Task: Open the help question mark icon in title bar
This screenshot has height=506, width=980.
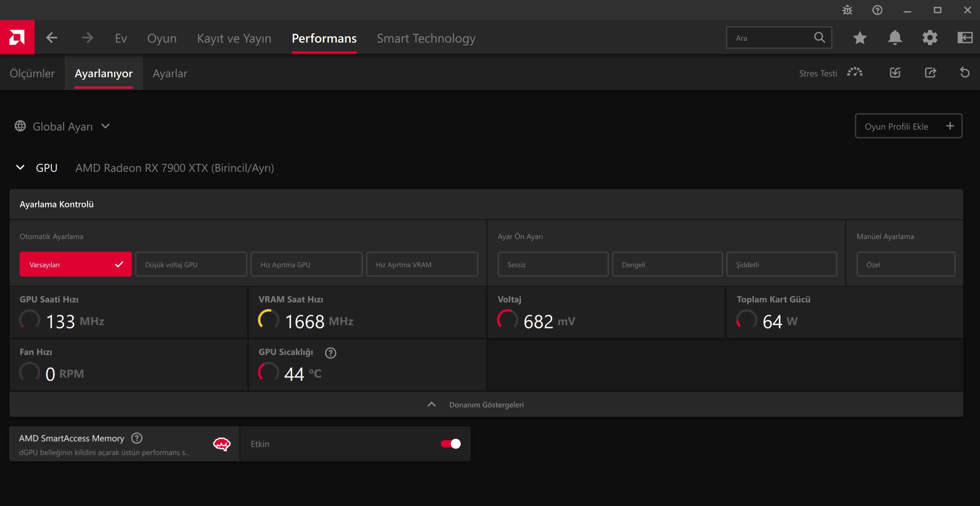Action: click(877, 10)
